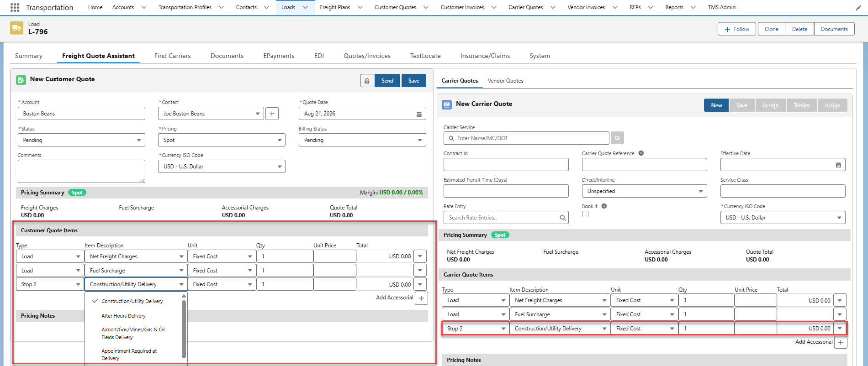Open the Effective Date calendar picker
Image resolution: width=868 pixels, height=366 pixels.
coord(838,165)
